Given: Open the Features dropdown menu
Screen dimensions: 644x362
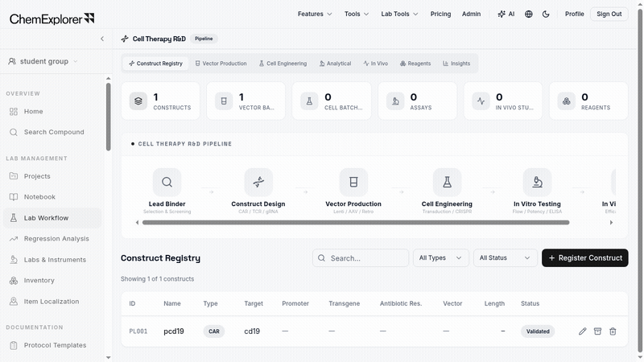Looking at the screenshot, I should tap(315, 14).
